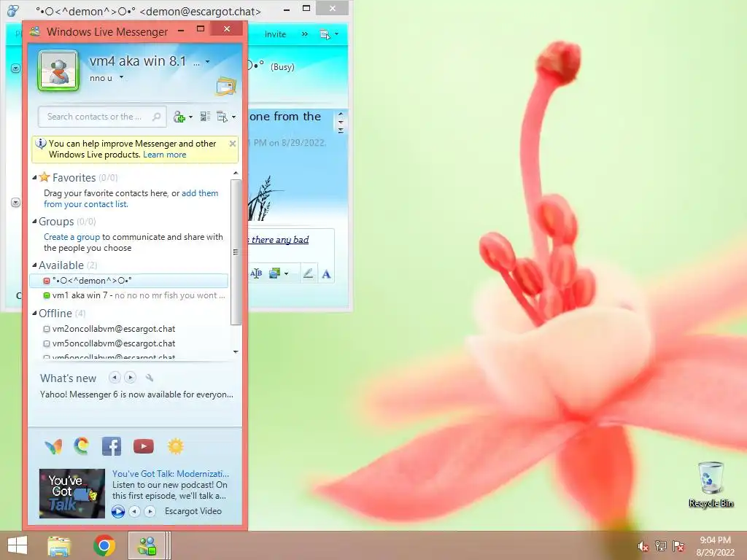
Task: Select the demon contact in Available
Action: point(128,281)
